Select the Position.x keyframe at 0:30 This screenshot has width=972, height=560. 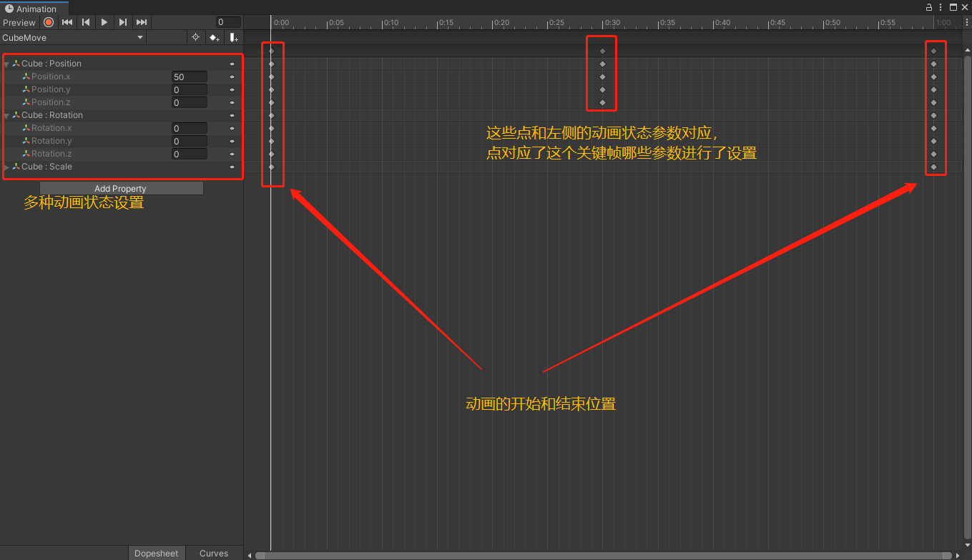(602, 77)
